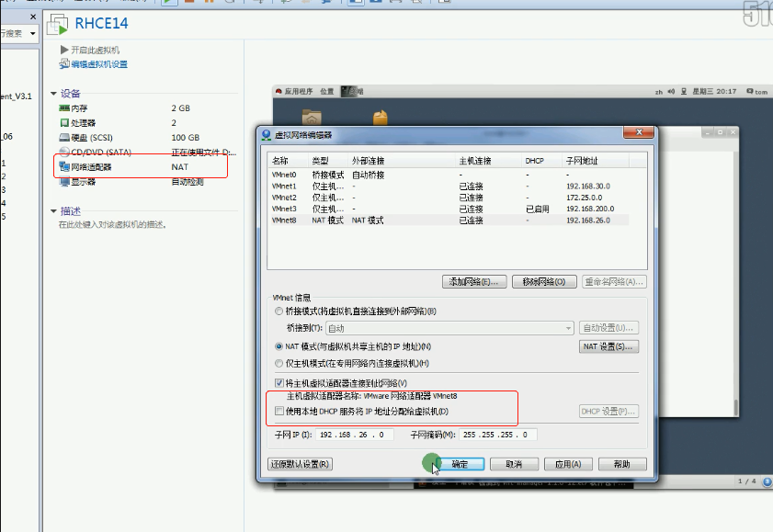Click the description text area placeholder
Screen dimensions: 773x532
coord(112,224)
